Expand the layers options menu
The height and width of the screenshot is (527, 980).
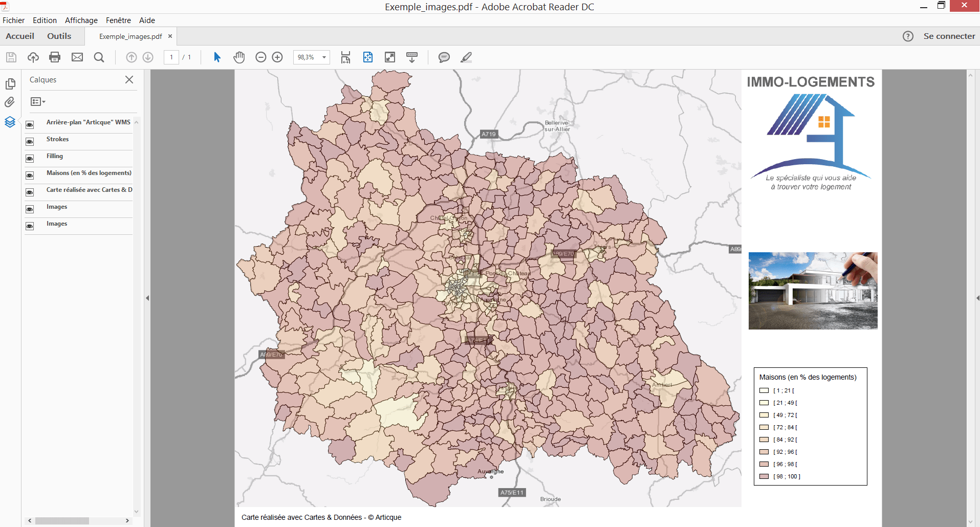click(x=38, y=102)
